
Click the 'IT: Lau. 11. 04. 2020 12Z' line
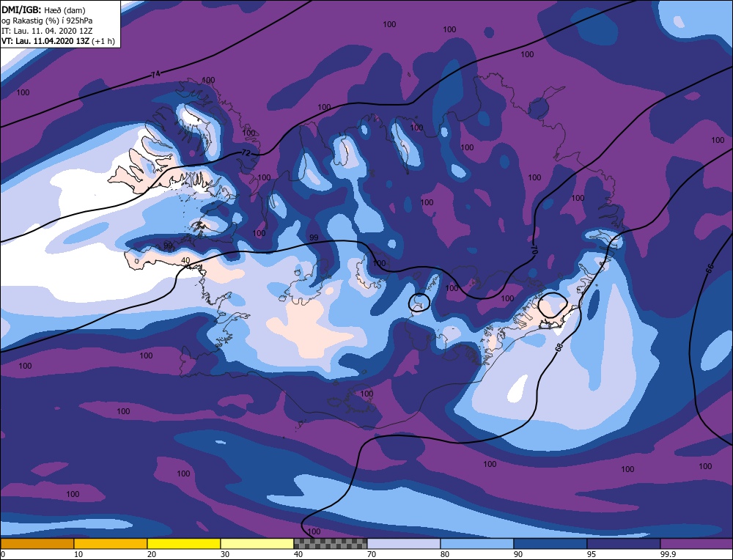[x=47, y=31]
